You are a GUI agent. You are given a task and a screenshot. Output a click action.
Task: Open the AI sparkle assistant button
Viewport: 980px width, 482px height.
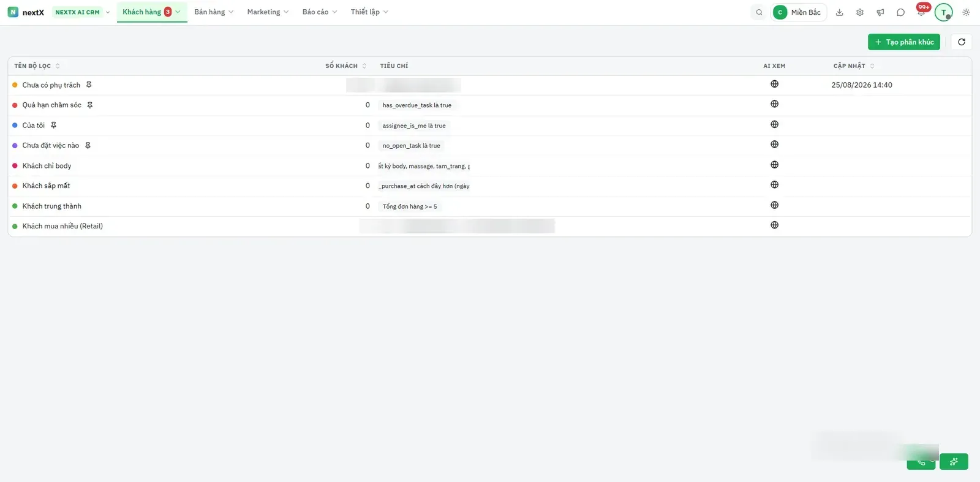tap(954, 462)
